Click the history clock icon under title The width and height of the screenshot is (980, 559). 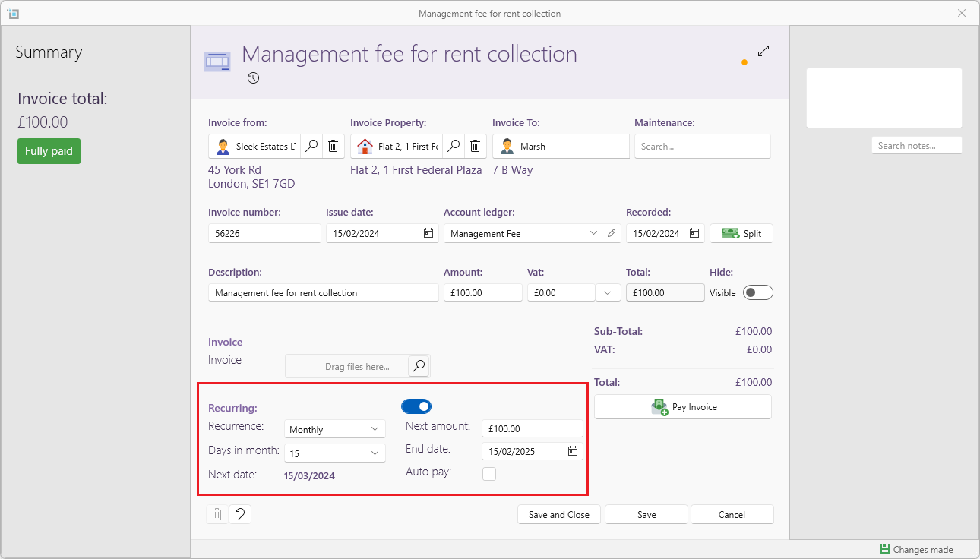click(x=254, y=77)
